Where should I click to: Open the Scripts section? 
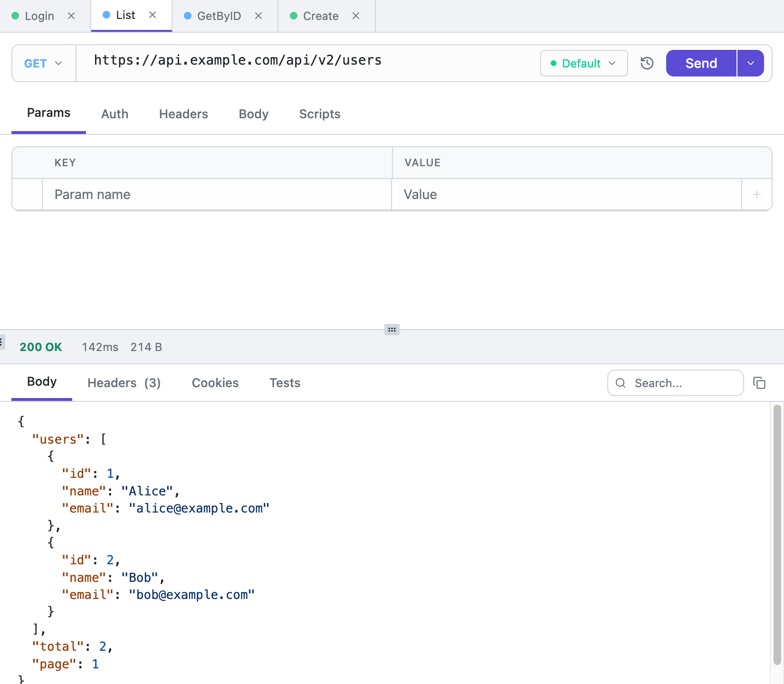tap(320, 114)
